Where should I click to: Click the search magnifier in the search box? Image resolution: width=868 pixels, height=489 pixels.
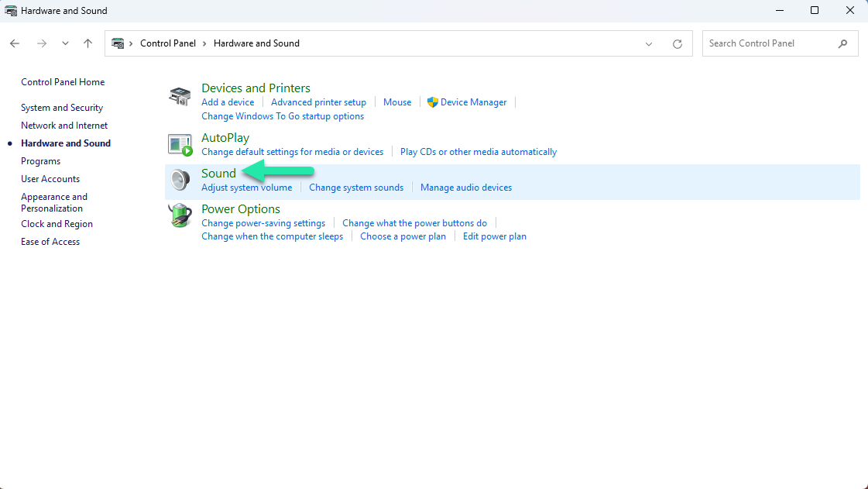pyautogui.click(x=843, y=43)
